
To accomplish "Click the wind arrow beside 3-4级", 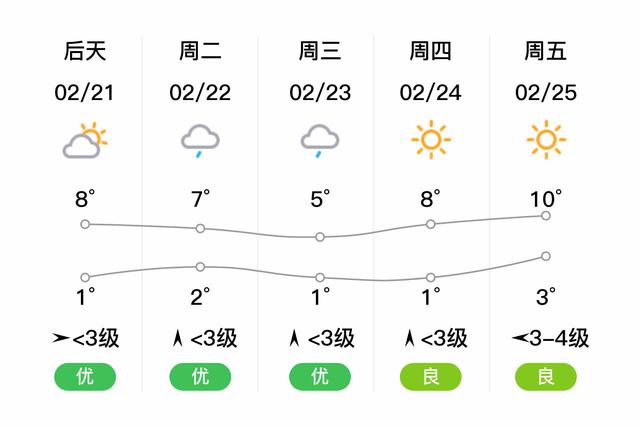I will tap(520, 338).
